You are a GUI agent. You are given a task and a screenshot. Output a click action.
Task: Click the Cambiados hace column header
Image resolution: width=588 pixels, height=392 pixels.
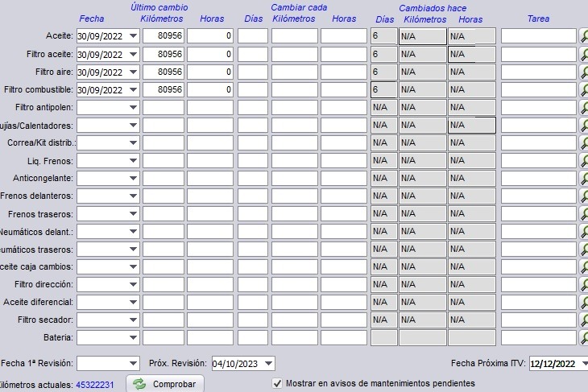point(433,8)
